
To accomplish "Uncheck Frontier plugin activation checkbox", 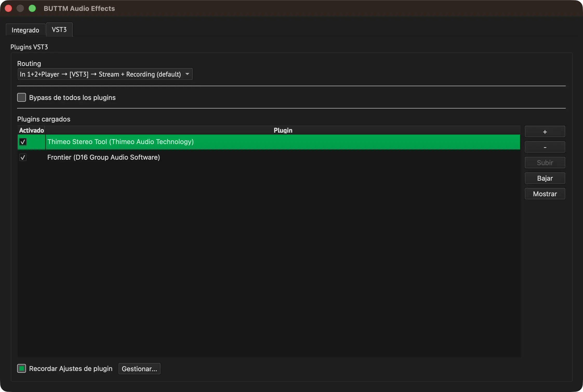I will coord(23,157).
